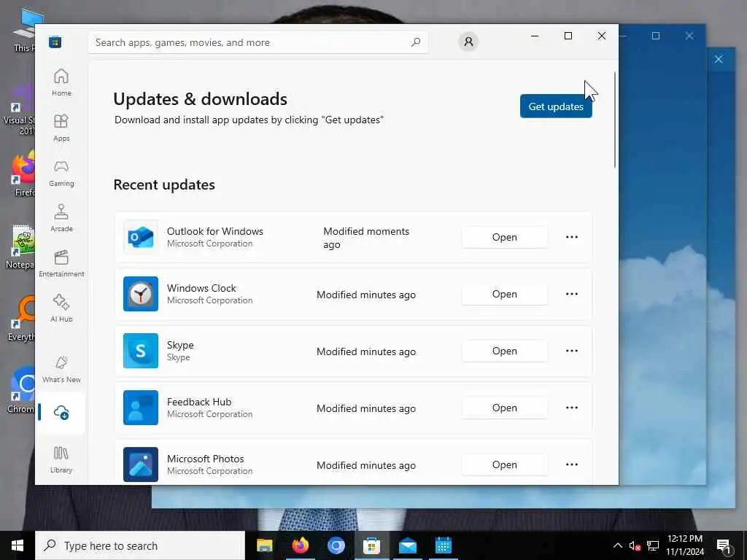Viewport: 747px width, 560px height.
Task: Open the notification center icon
Action: [x=724, y=546]
